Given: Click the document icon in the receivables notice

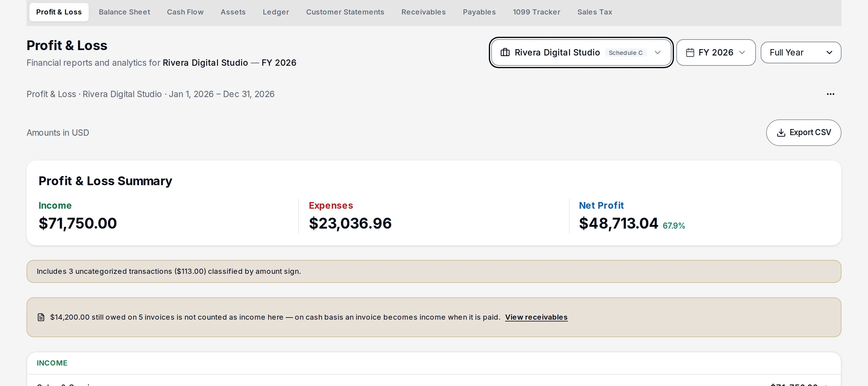Looking at the screenshot, I should click(41, 317).
